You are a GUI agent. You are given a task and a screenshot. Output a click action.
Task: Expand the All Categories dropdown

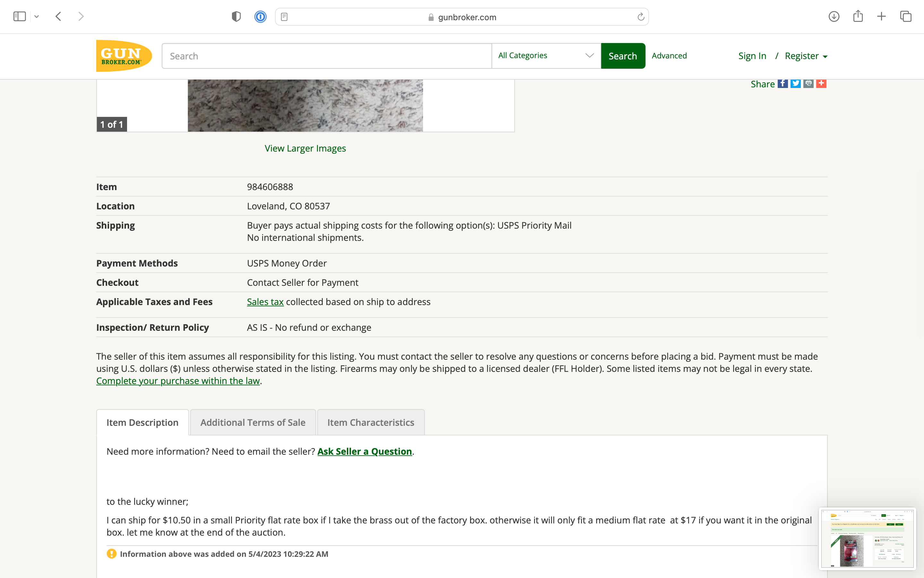pyautogui.click(x=546, y=56)
